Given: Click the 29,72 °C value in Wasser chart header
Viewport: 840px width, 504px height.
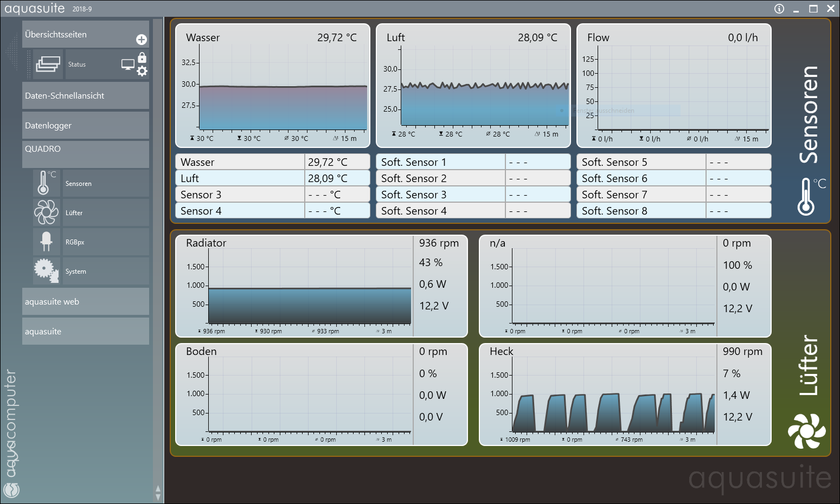Looking at the screenshot, I should (x=337, y=38).
